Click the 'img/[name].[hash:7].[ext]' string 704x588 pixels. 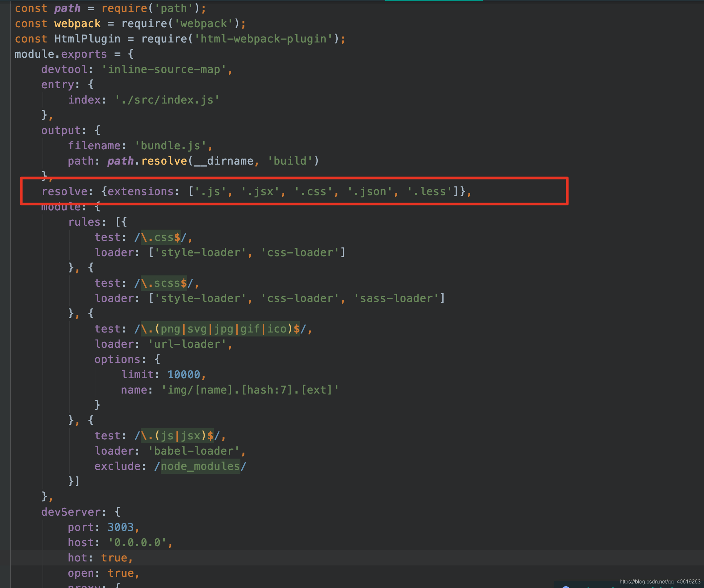[x=250, y=390]
